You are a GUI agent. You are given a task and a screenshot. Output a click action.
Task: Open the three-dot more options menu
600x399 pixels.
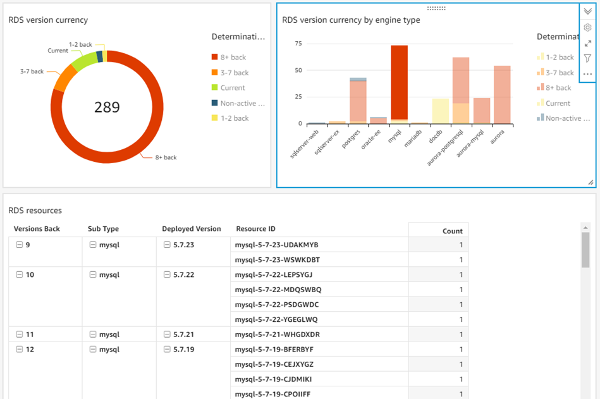[x=588, y=74]
